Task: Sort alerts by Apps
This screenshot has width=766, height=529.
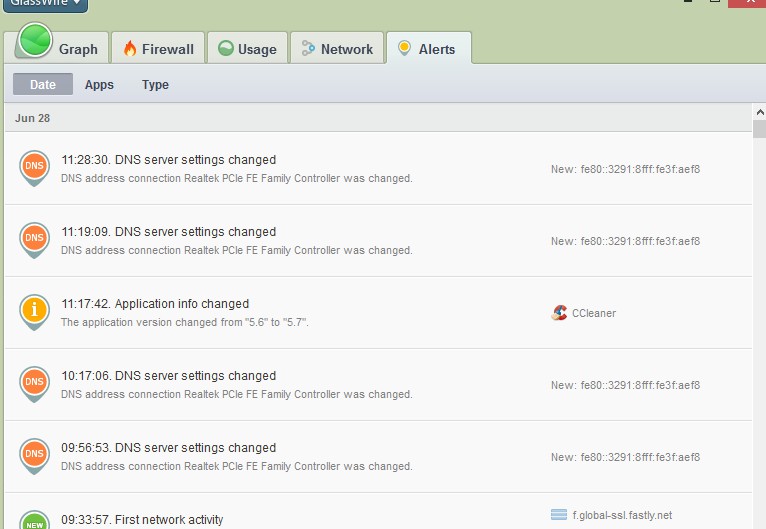Action: [x=99, y=85]
